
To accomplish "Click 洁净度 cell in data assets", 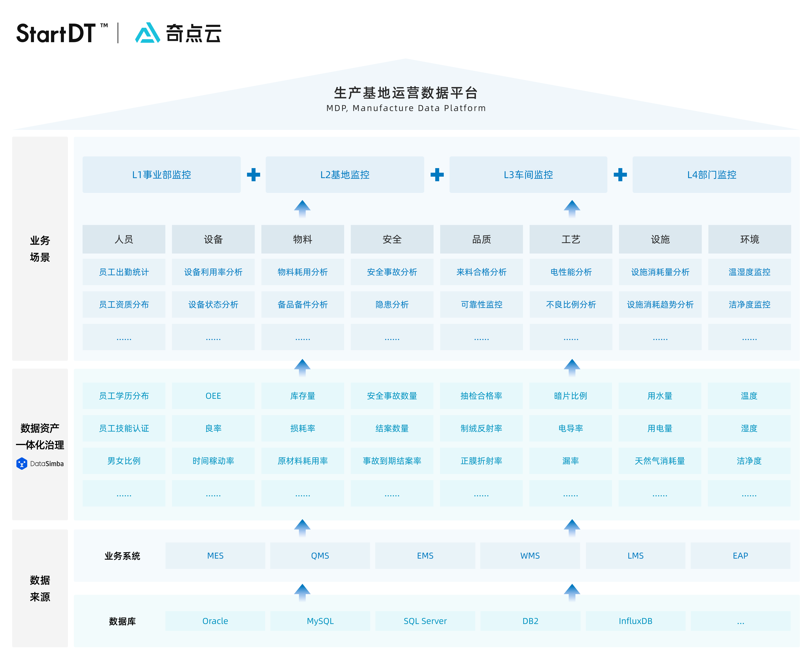I will tap(749, 461).
